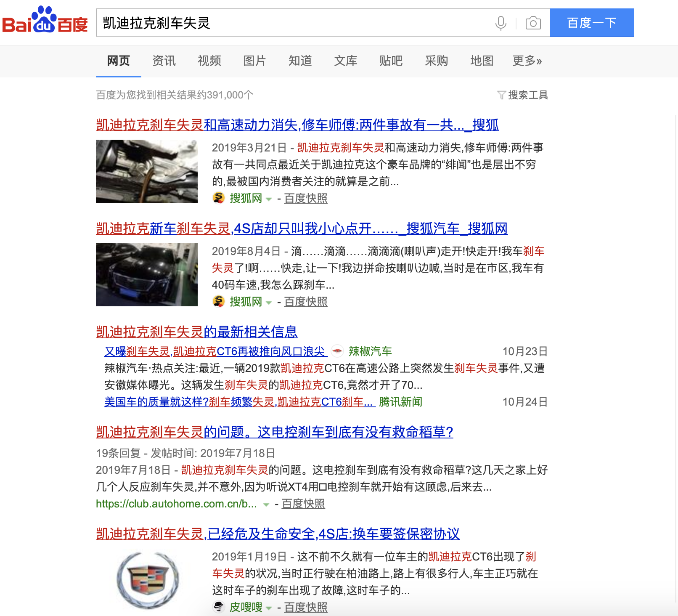Select the 网页 tab
Viewport: 678px width, 616px height.
coord(119,61)
